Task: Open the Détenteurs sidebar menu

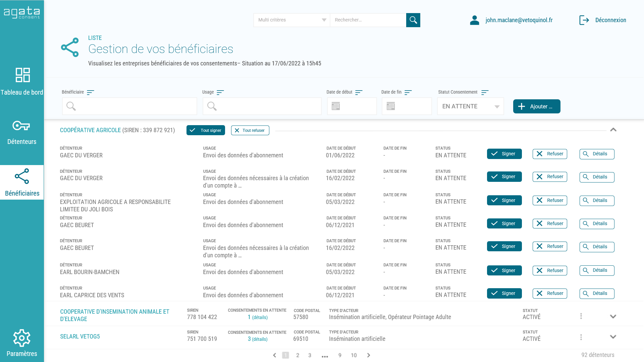Action: point(22,132)
